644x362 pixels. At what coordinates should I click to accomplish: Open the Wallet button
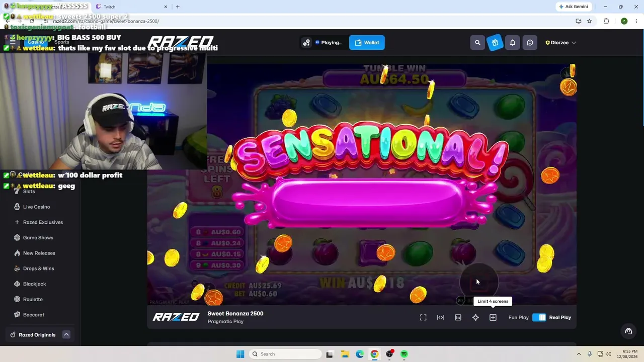[x=367, y=43]
